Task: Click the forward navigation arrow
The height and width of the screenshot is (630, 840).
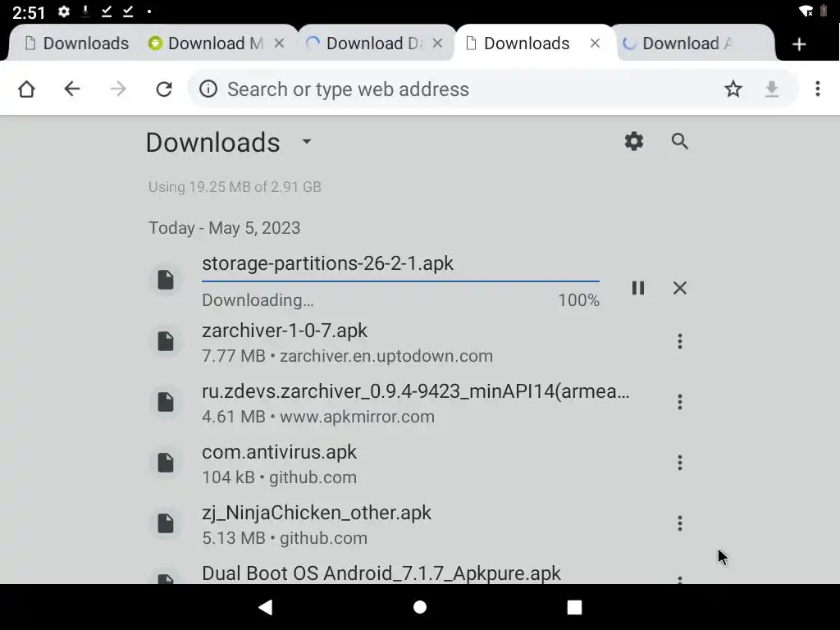Action: coord(118,89)
